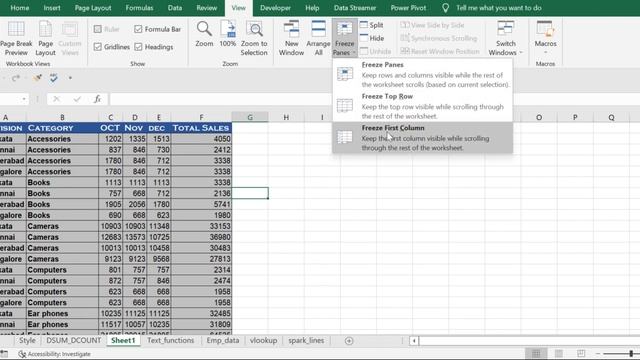Viewport: 640px width, 360px height.
Task: Click the Tell me what you want to do box
Action: coord(499,8)
